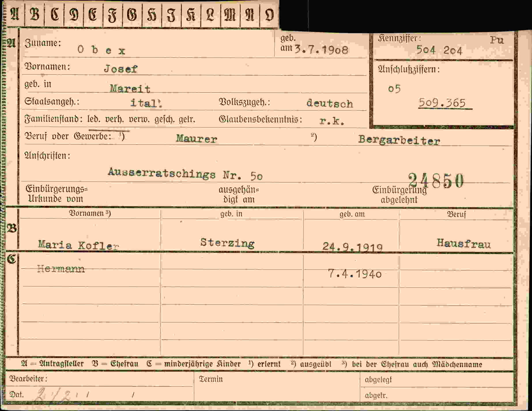Click the practiced occupation "Bergarbeiter"
The height and width of the screenshot is (411, 532).
[x=399, y=140]
